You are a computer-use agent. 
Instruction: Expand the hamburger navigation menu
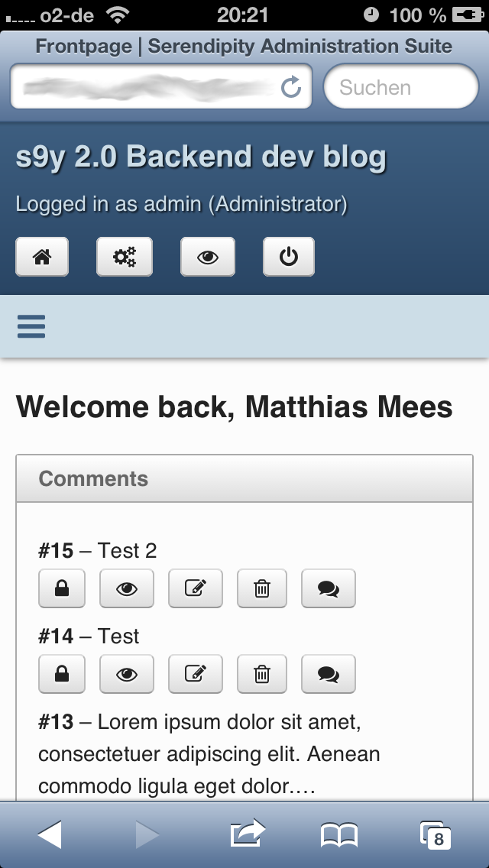pos(31,326)
